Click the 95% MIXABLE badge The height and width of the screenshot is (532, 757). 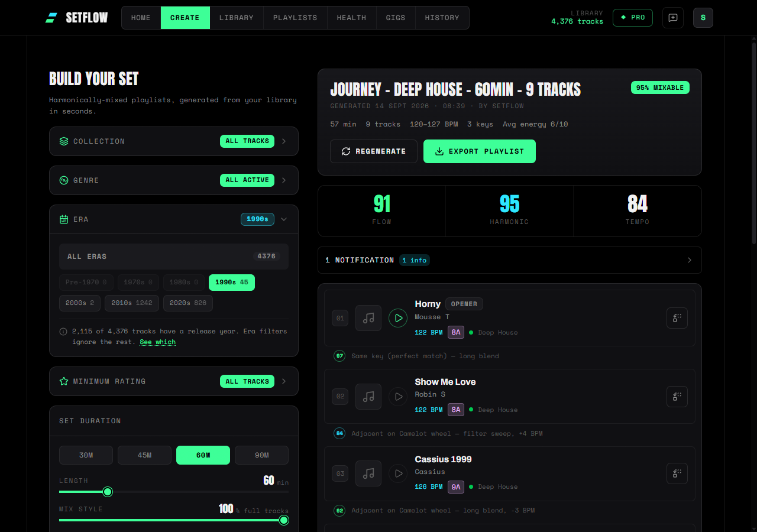(660, 87)
